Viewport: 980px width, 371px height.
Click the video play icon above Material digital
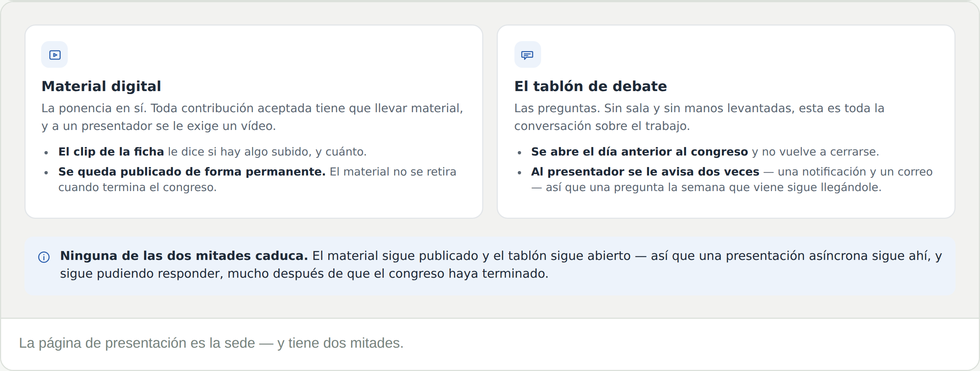(x=55, y=55)
